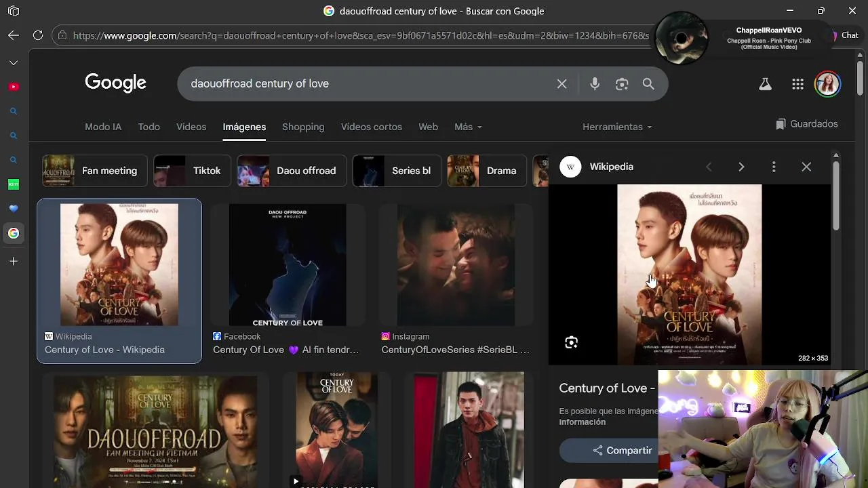Open three-dot options in preview panel
Image resolution: width=868 pixels, height=488 pixels.
774,167
